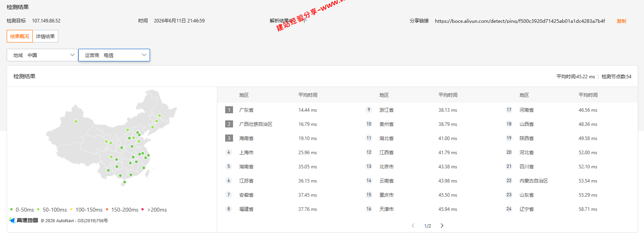Image resolution: width=644 pixels, height=236 pixels.
Task: Click the 复制 link to copy share URL
Action: [621, 21]
